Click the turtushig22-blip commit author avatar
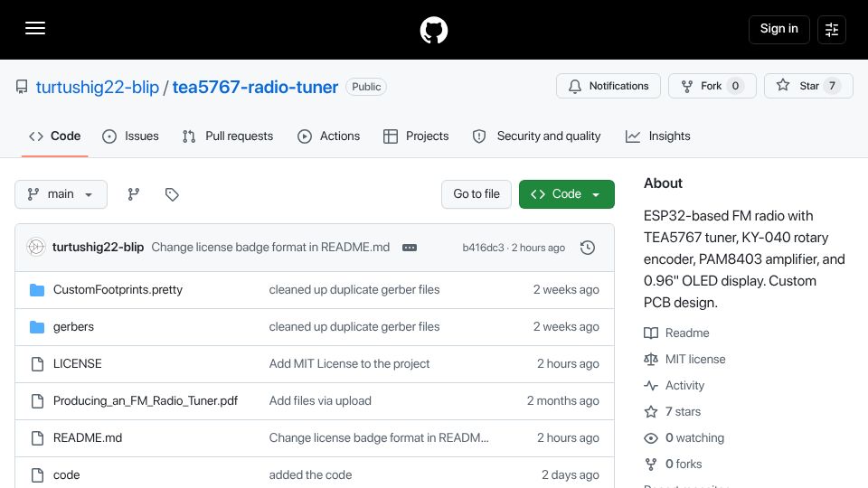This screenshot has width=868, height=488. (36, 247)
